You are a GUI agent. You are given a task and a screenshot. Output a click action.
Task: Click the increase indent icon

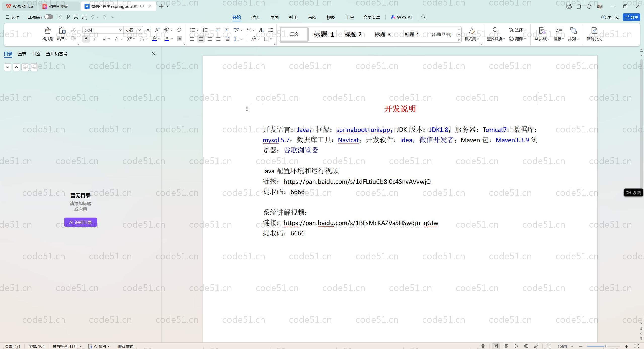(x=227, y=30)
